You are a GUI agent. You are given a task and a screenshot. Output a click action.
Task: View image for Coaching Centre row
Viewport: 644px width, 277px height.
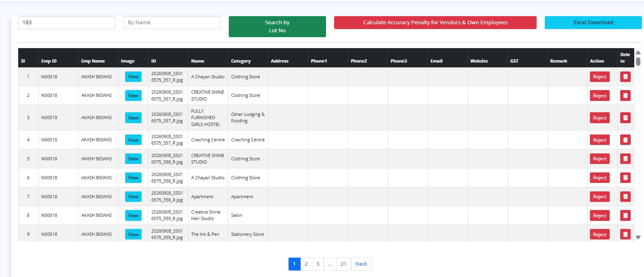click(x=133, y=140)
